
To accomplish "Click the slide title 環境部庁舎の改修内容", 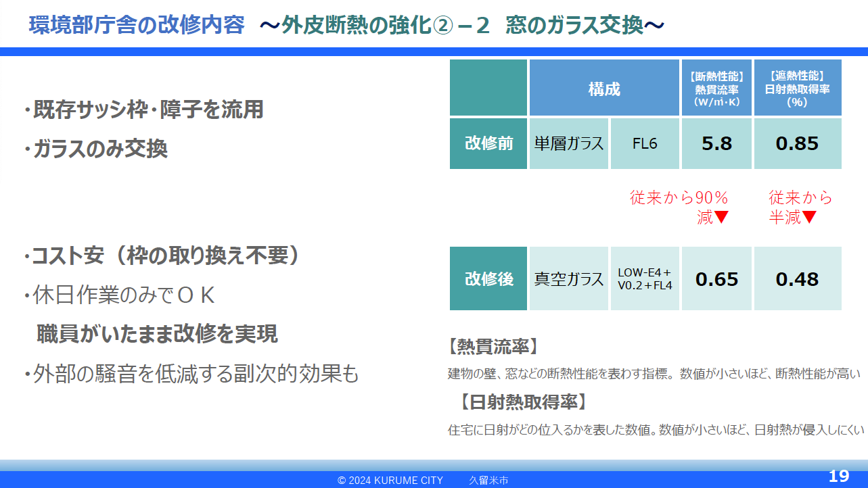I will [x=137, y=26].
